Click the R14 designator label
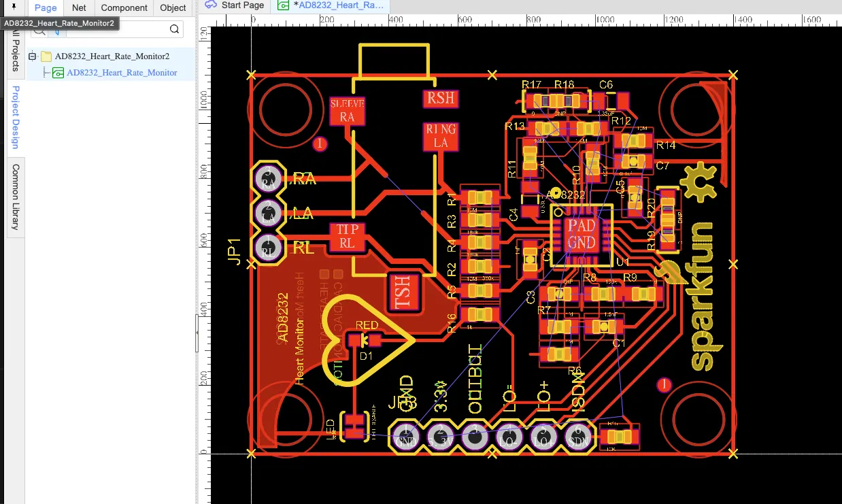 (665, 145)
